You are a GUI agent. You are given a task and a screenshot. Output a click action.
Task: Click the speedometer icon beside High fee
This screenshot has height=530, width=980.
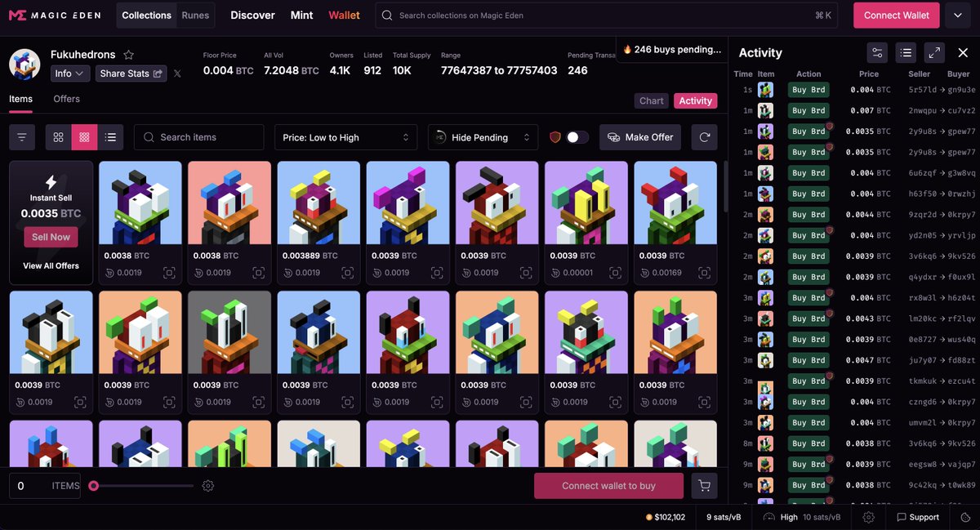coord(769,517)
